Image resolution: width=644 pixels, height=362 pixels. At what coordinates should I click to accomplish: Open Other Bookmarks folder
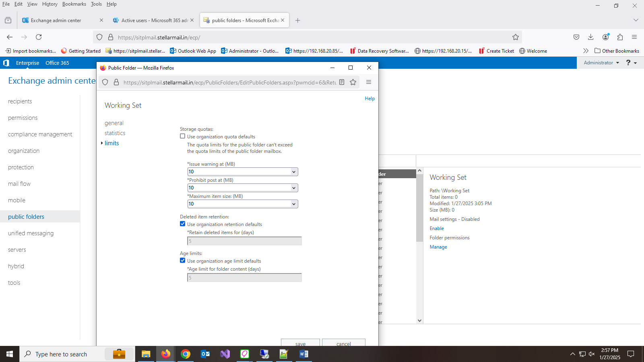tap(617, 51)
